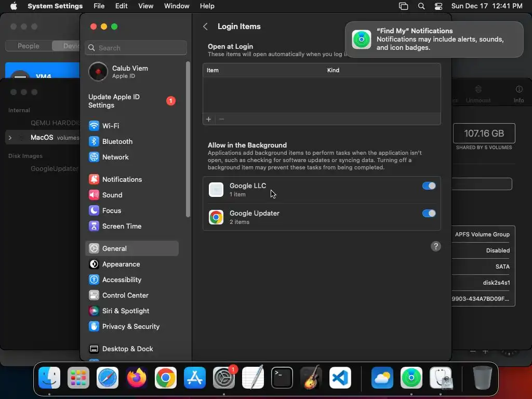The width and height of the screenshot is (532, 399).
Task: Open Control Center settings in the sidebar
Action: point(131,296)
